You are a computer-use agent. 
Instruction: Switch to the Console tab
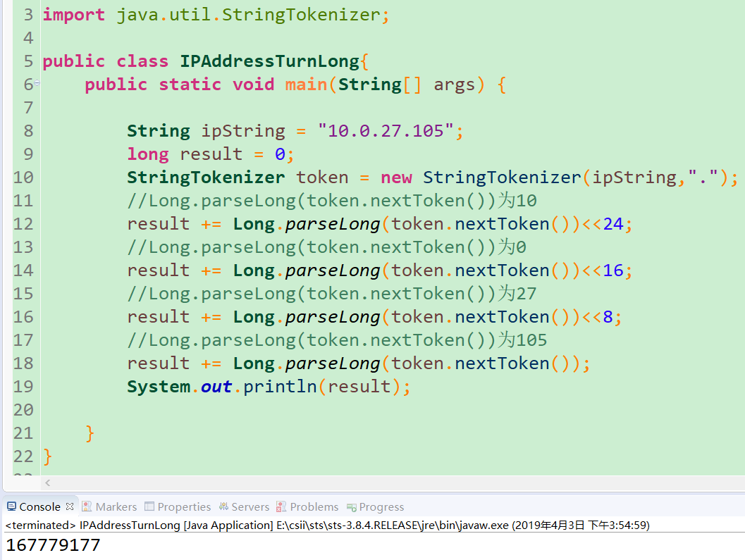(40, 506)
